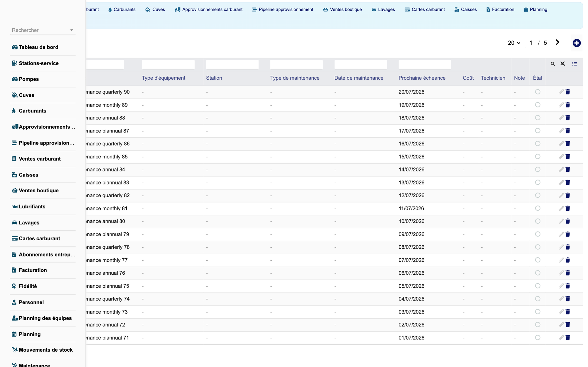588x367 pixels.
Task: Delete the maintenance annual 80 row
Action: 568,221
